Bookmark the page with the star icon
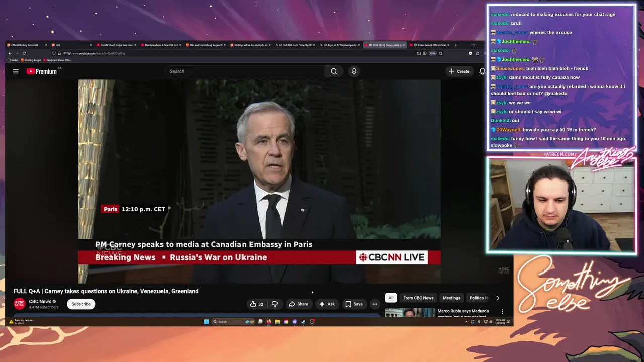This screenshot has height=362, width=644. pos(440,53)
